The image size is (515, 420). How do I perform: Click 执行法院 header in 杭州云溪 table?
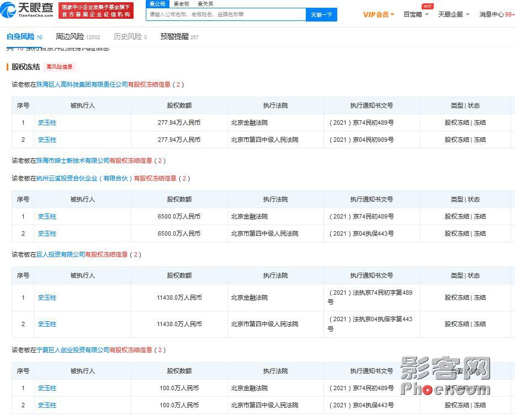pyautogui.click(x=275, y=200)
